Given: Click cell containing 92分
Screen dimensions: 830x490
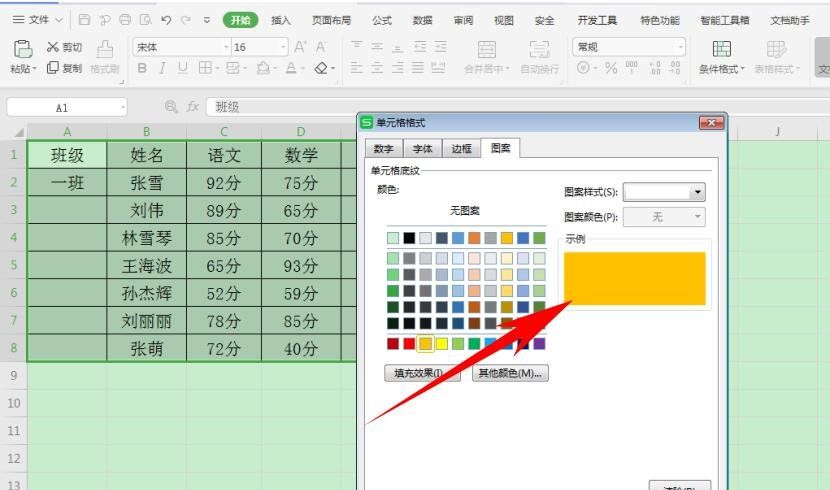Looking at the screenshot, I should [224, 183].
